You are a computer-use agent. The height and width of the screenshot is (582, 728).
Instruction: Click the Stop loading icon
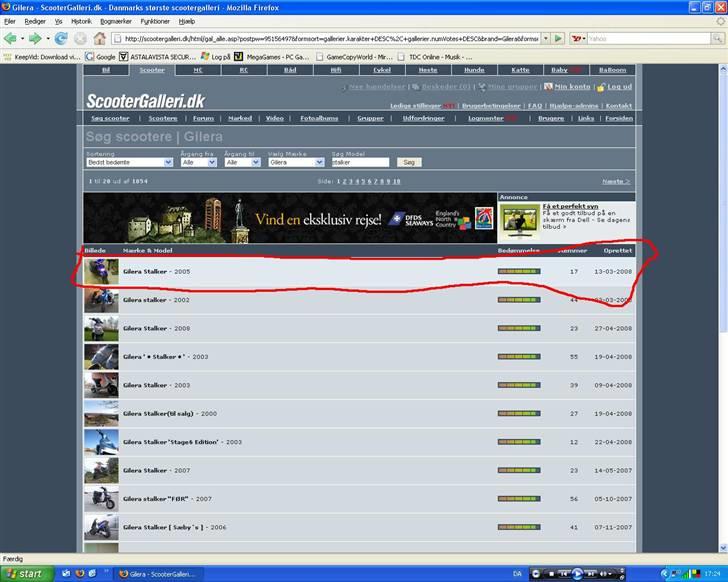pyautogui.click(x=80, y=38)
